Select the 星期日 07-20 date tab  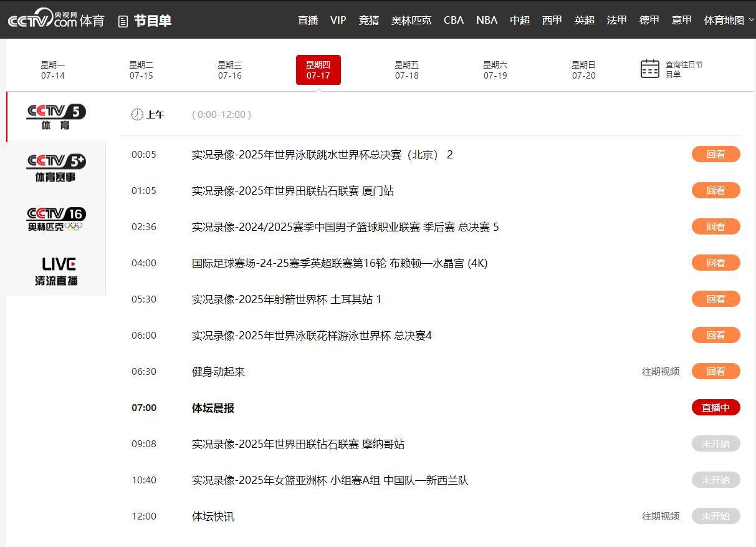coord(583,70)
